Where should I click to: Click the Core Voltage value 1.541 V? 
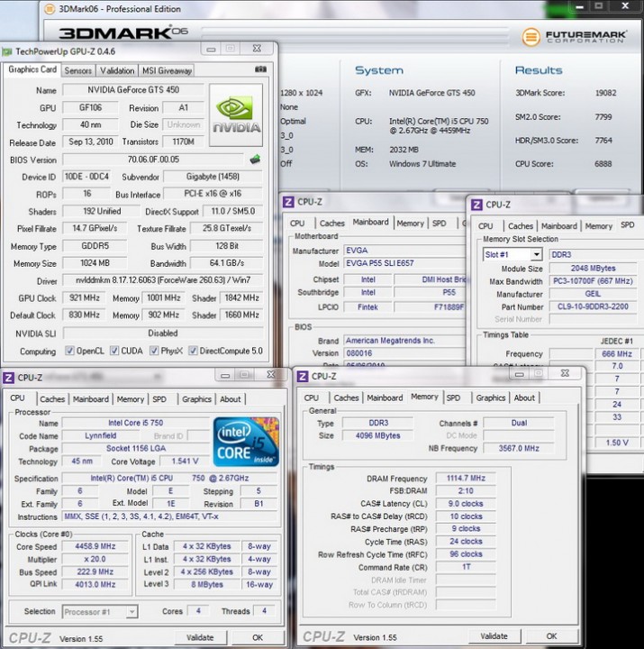[185, 462]
